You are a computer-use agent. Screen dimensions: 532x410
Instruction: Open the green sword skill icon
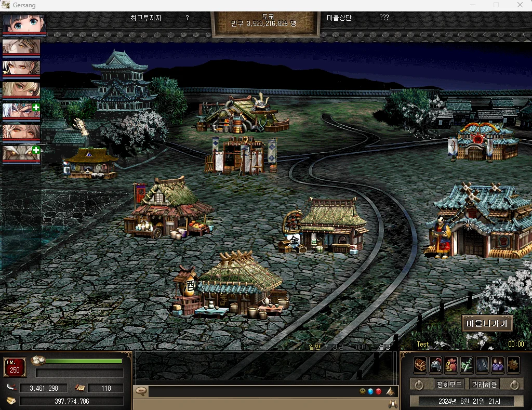tap(467, 365)
